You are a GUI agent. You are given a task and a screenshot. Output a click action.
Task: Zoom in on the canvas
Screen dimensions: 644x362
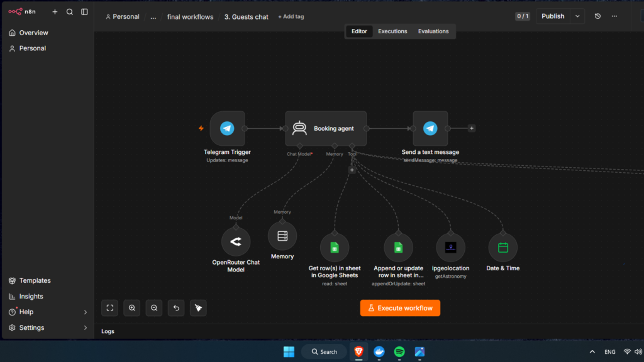(132, 308)
